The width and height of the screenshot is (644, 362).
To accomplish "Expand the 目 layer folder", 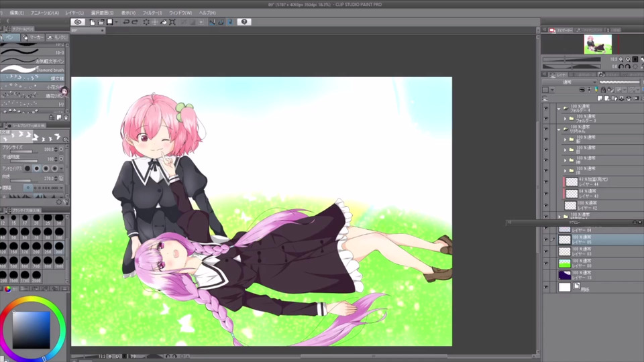I will pos(565,149).
